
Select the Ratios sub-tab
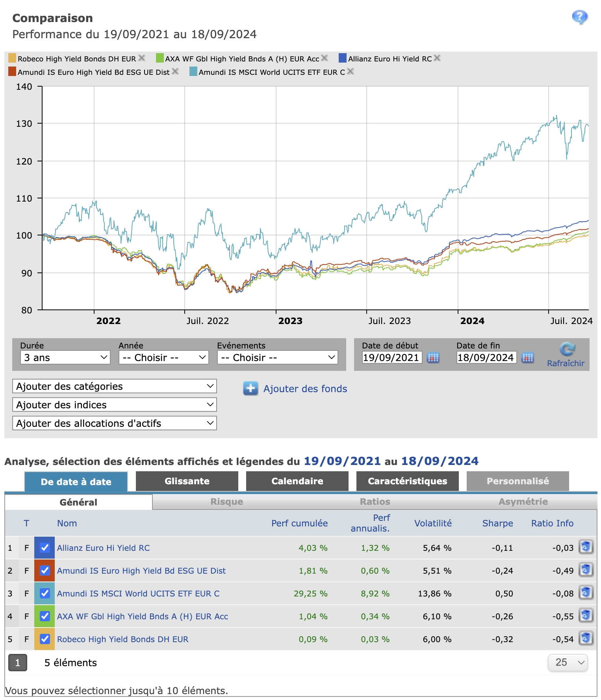(375, 502)
